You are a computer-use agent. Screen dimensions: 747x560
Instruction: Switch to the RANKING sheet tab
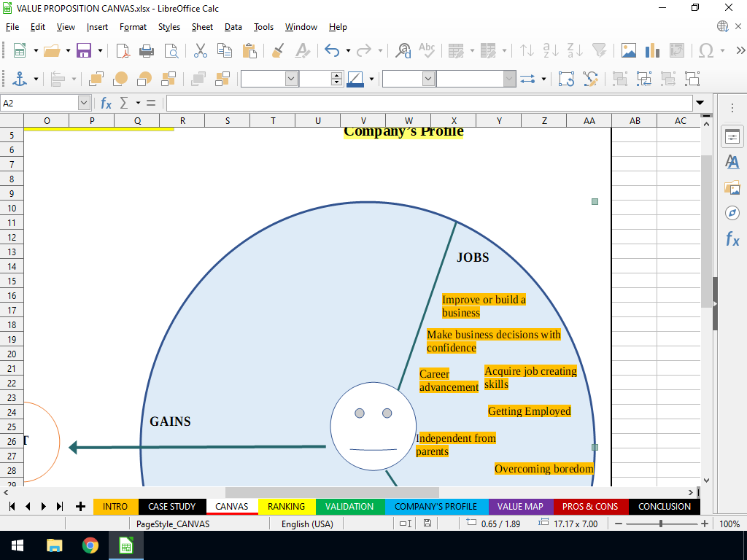pyautogui.click(x=286, y=507)
